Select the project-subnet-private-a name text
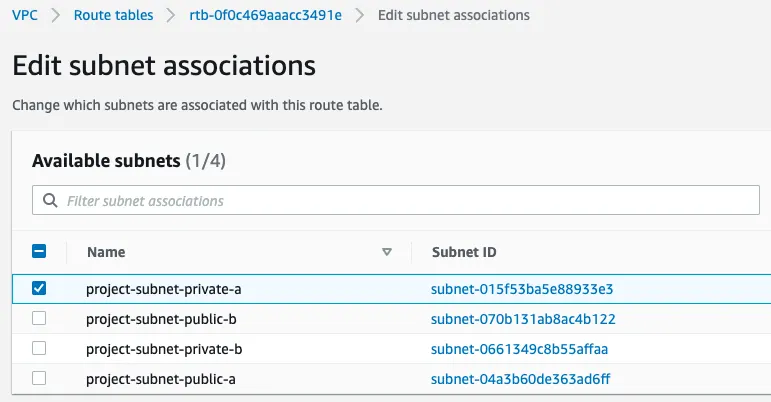This screenshot has width=771, height=402. [x=164, y=289]
